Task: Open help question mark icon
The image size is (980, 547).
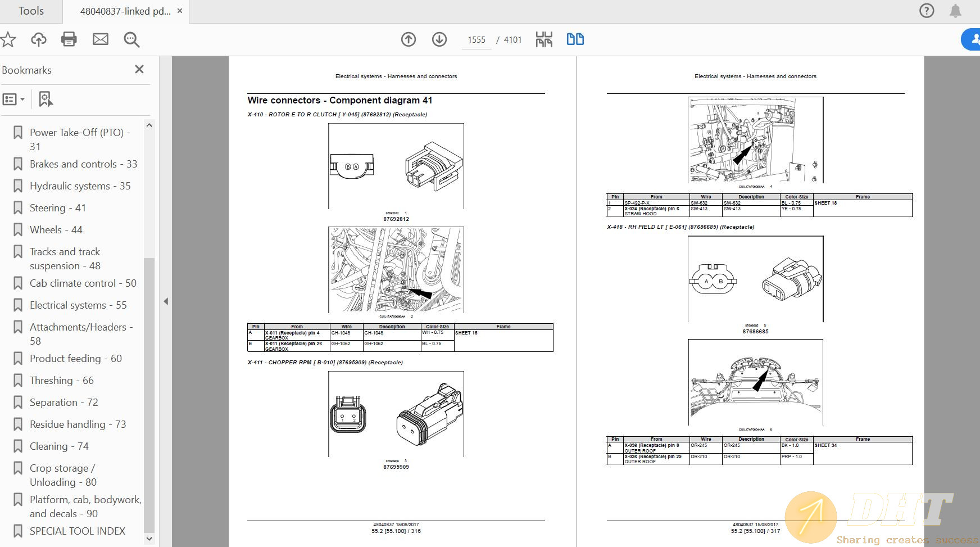Action: pos(927,11)
